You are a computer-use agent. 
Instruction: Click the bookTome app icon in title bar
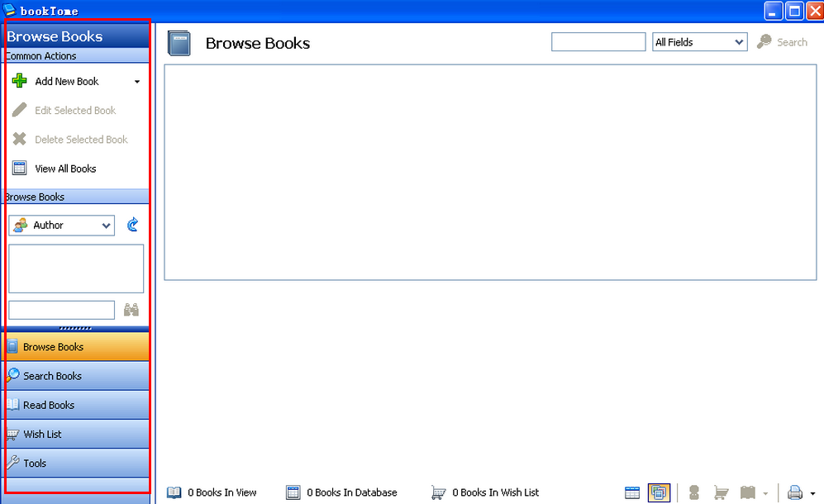click(x=9, y=10)
